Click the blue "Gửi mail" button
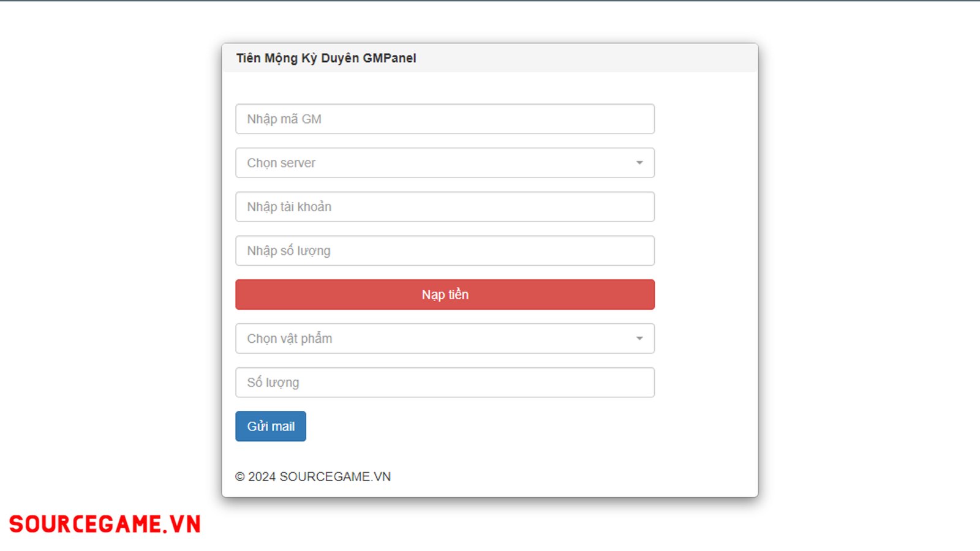Viewport: 980px width, 551px height. coord(271,426)
